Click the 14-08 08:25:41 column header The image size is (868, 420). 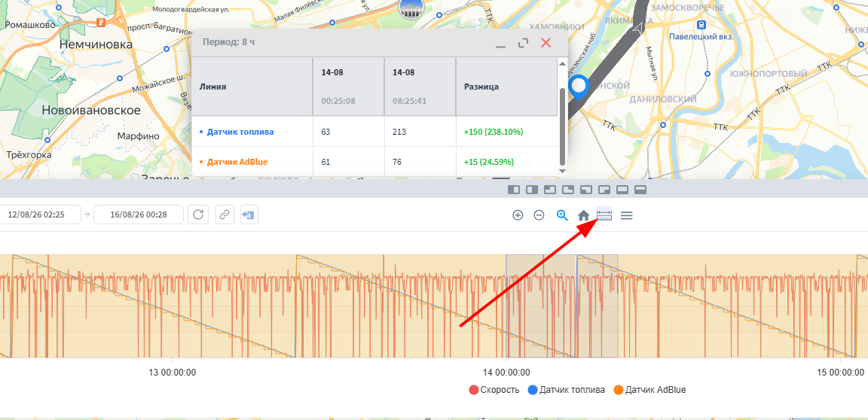click(420, 87)
